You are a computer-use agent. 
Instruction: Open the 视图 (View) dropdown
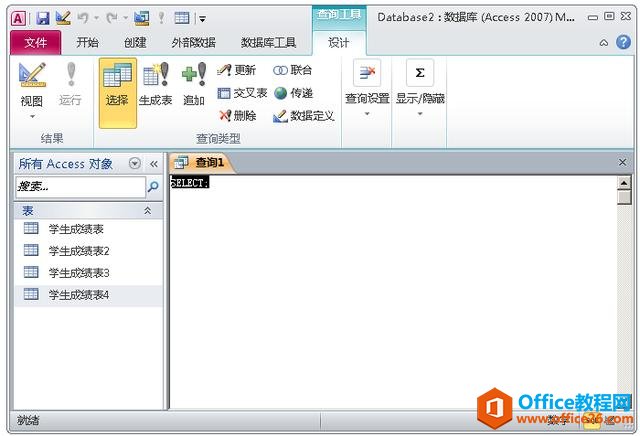(x=31, y=108)
